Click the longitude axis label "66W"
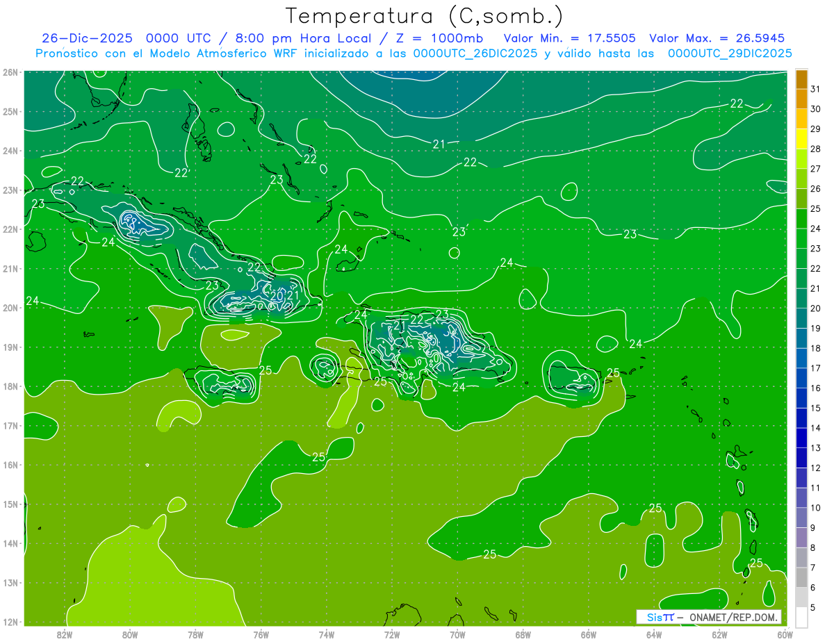The height and width of the screenshot is (644, 834). pos(588,634)
